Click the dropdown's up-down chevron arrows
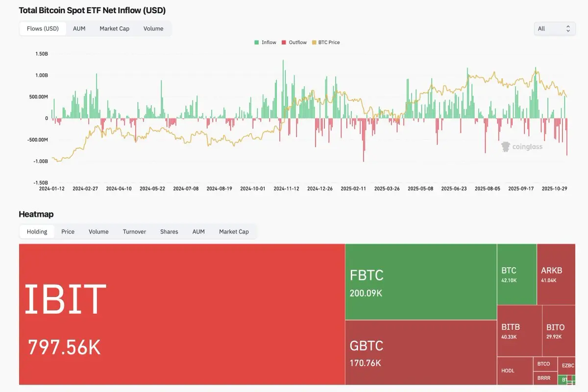 click(x=568, y=28)
